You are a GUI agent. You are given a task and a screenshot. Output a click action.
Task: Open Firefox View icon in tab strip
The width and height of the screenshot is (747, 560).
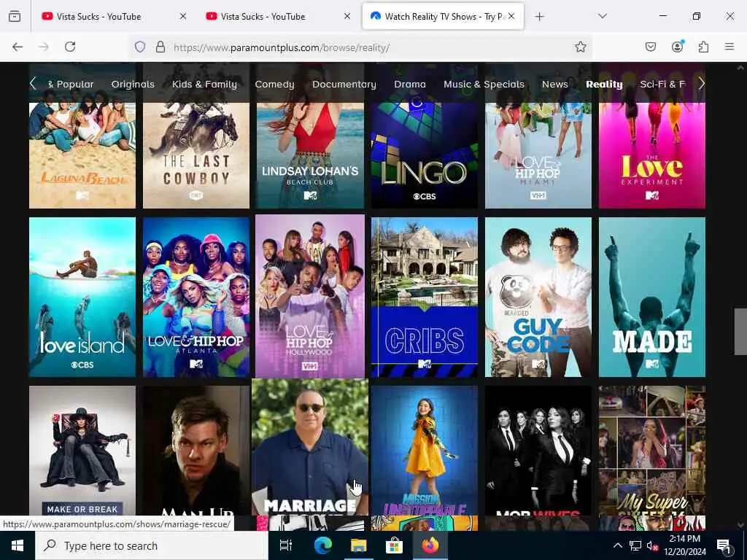coord(15,16)
